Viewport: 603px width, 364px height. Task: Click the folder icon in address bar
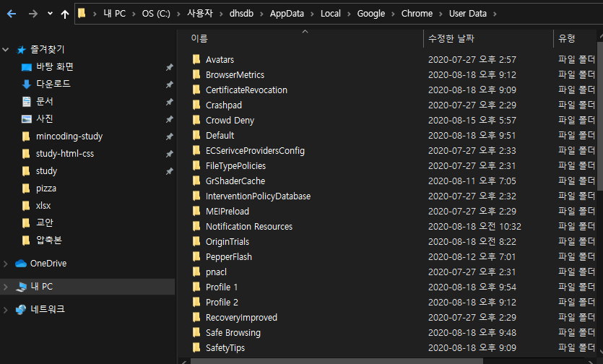click(x=82, y=14)
